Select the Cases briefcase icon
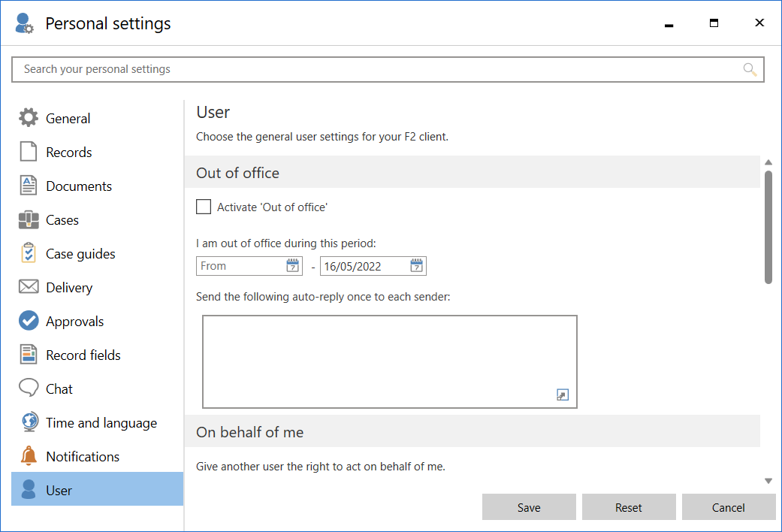Screen dimensions: 782x532 (x=29, y=219)
